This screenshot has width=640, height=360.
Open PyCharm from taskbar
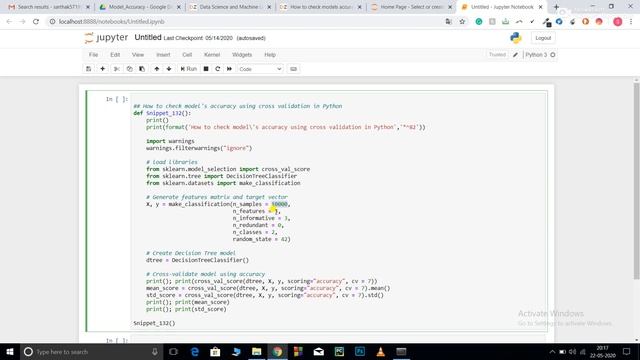(339, 351)
